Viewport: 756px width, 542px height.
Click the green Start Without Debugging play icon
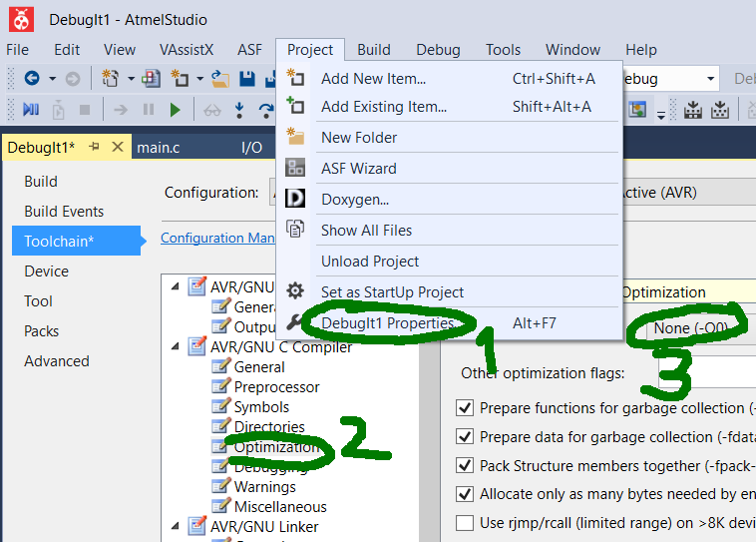[176, 110]
